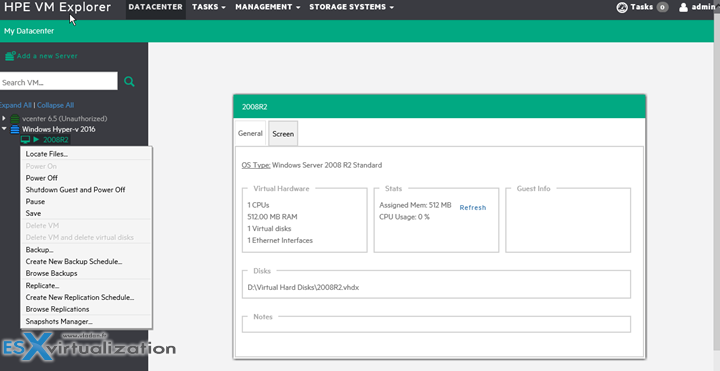Click the Collapse All link
This screenshot has width=720, height=371.
click(56, 105)
